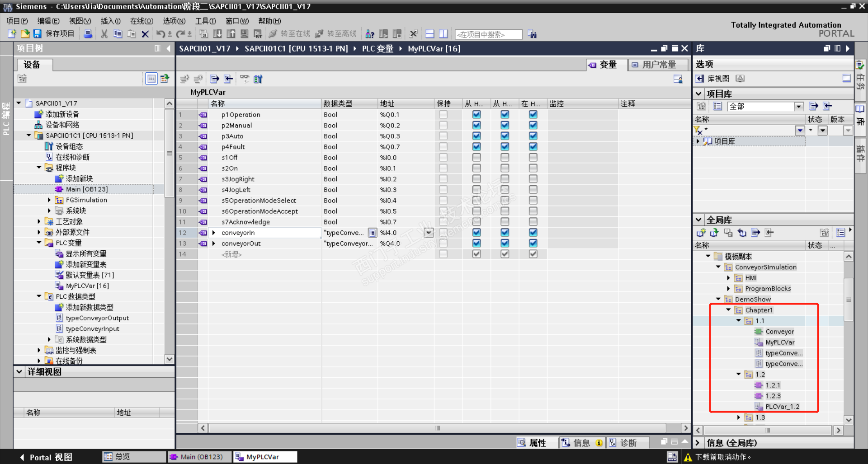Expand the conveyorOut tag structure
Viewport: 868px width, 464px height.
(214, 244)
